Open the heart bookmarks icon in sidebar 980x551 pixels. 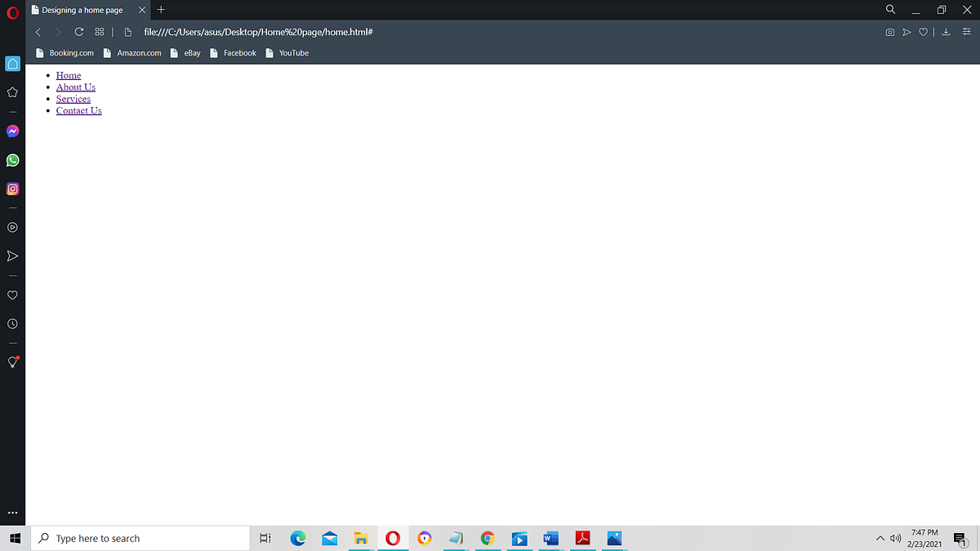(x=12, y=294)
